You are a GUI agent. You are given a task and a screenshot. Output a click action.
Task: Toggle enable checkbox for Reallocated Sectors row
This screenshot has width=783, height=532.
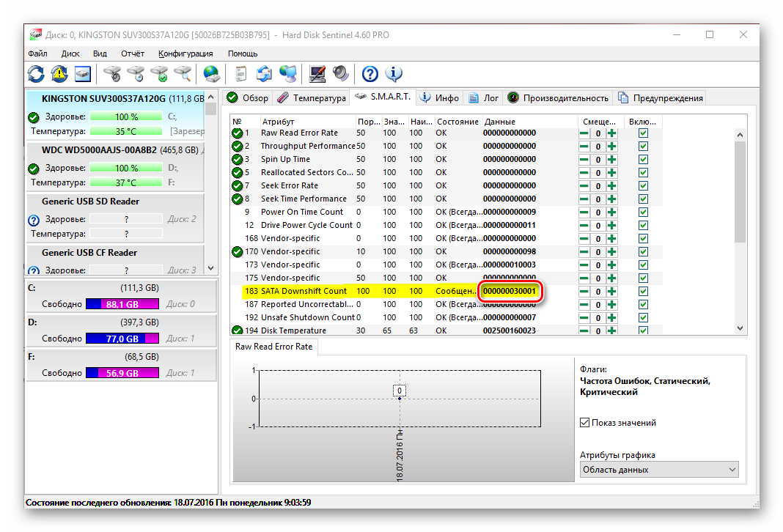click(x=643, y=173)
